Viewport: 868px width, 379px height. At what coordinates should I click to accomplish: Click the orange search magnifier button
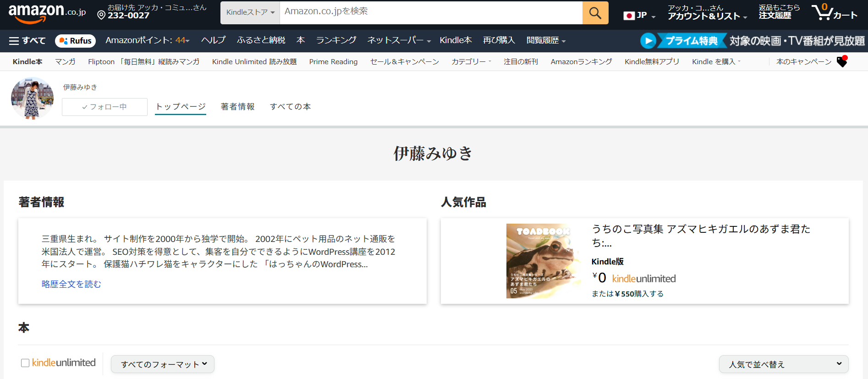[595, 13]
